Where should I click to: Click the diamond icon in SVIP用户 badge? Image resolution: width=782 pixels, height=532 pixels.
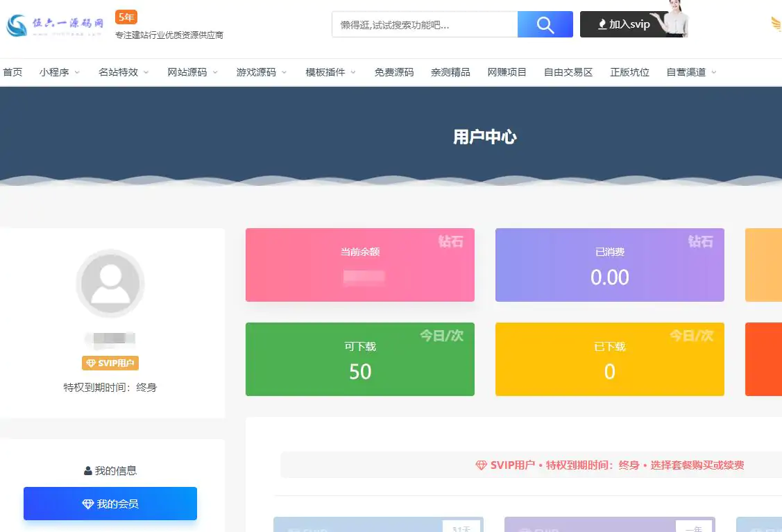[91, 363]
